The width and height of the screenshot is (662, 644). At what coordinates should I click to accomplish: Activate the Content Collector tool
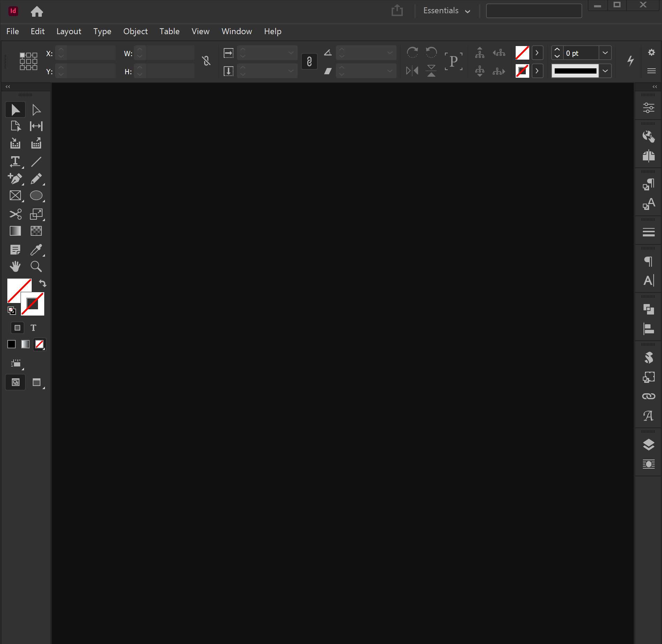point(15,143)
